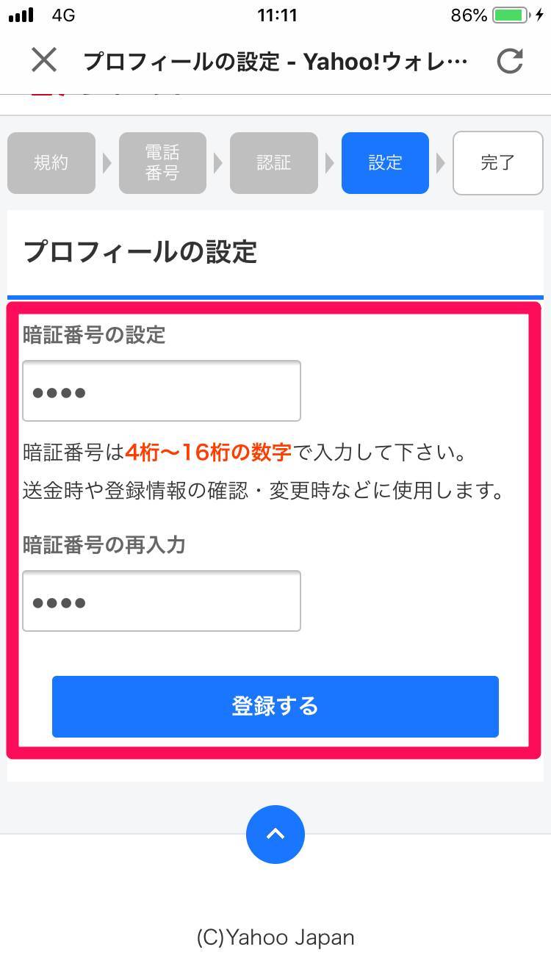
Task: Tap the orange 4桁〜16桁の数字 text
Action: 209,453
